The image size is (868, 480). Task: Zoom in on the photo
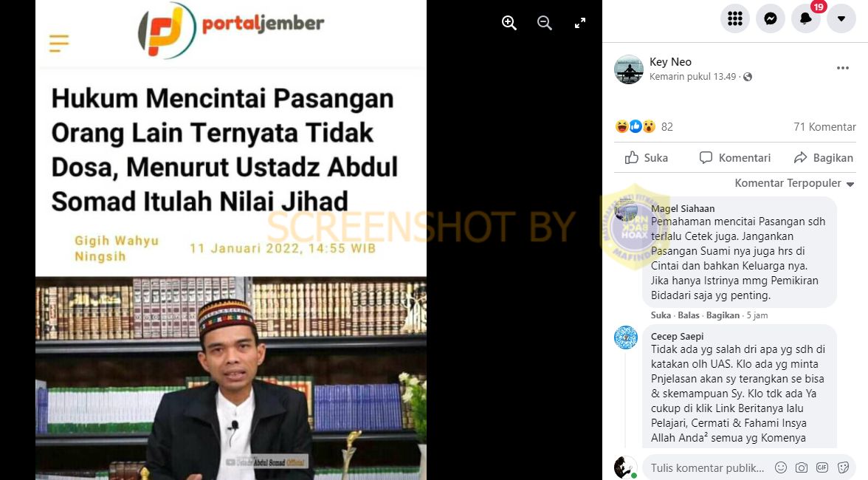[509, 23]
